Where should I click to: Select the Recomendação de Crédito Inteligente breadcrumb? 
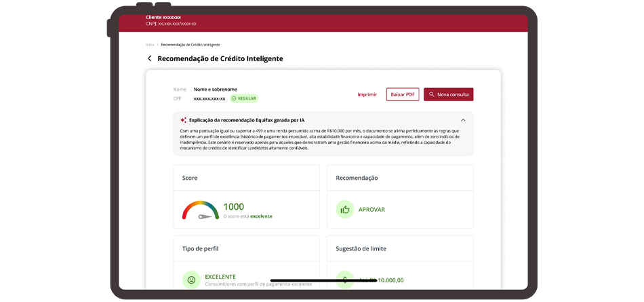tap(190, 45)
